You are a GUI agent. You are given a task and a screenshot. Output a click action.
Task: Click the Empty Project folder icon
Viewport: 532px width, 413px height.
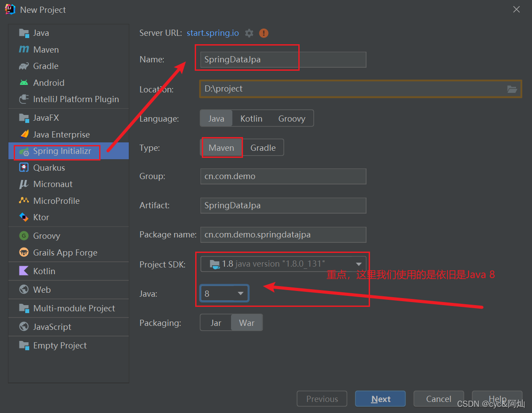[x=24, y=345]
